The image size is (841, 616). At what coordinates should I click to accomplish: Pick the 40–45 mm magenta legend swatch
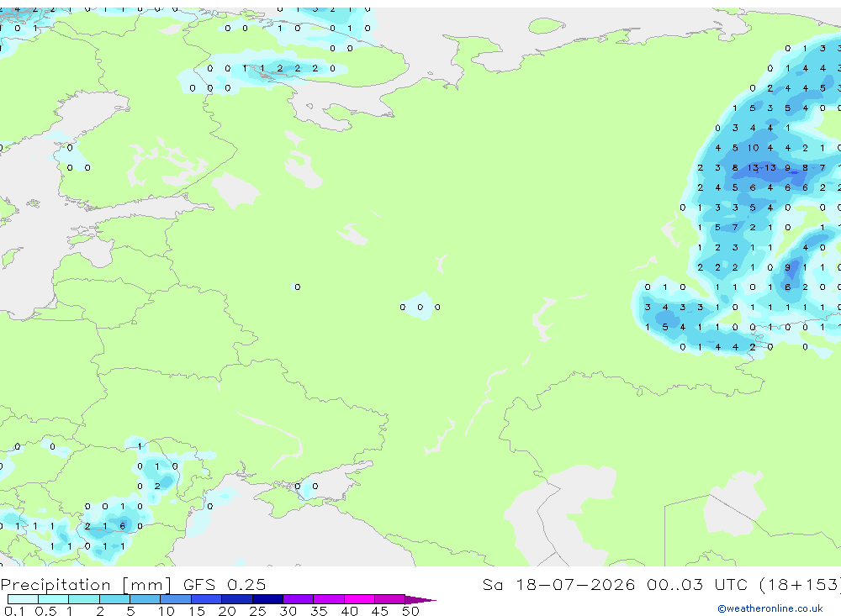(x=359, y=599)
